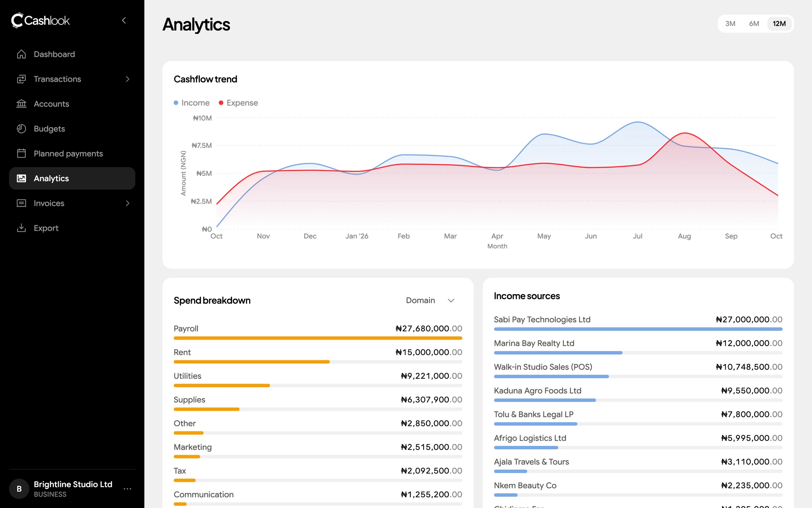Toggle the Income series in legend
This screenshot has width=812, height=508.
(191, 103)
